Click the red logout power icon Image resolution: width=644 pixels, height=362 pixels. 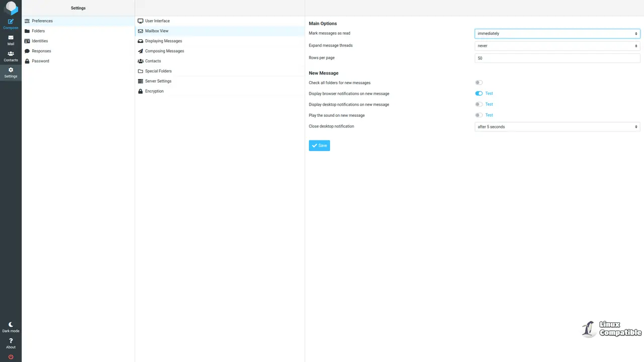[11, 357]
